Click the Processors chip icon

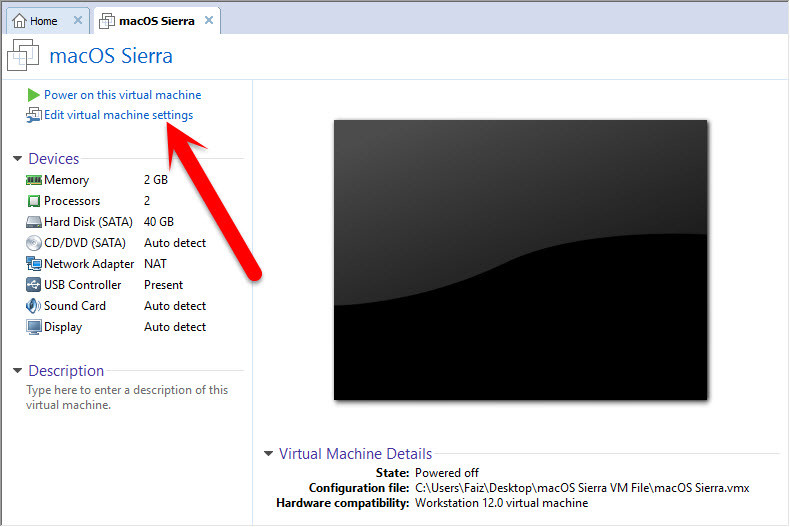[x=34, y=201]
